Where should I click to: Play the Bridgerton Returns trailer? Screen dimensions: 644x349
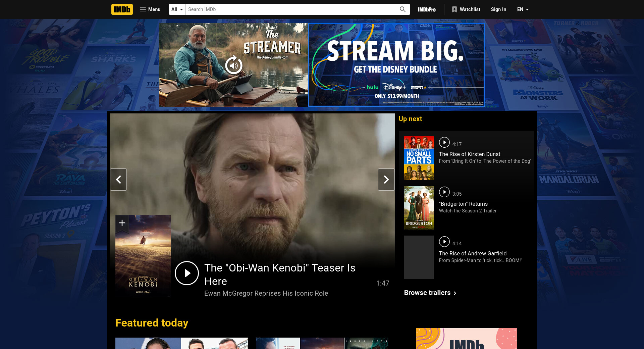click(x=444, y=192)
